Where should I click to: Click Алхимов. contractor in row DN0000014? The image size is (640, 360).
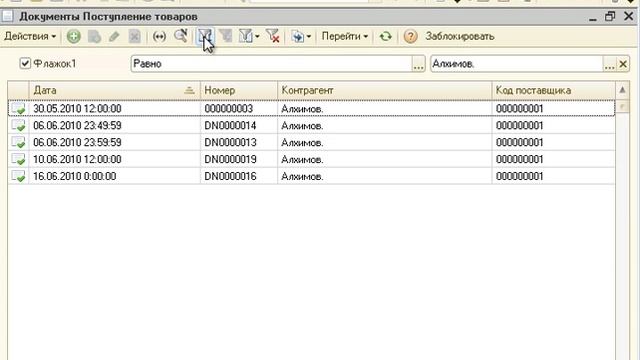coord(302,126)
